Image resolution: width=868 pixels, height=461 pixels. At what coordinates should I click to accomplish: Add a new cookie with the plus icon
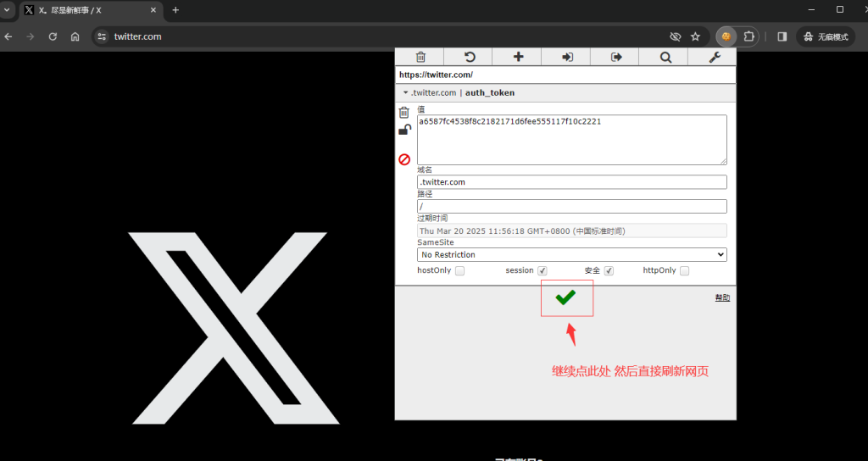coord(518,57)
